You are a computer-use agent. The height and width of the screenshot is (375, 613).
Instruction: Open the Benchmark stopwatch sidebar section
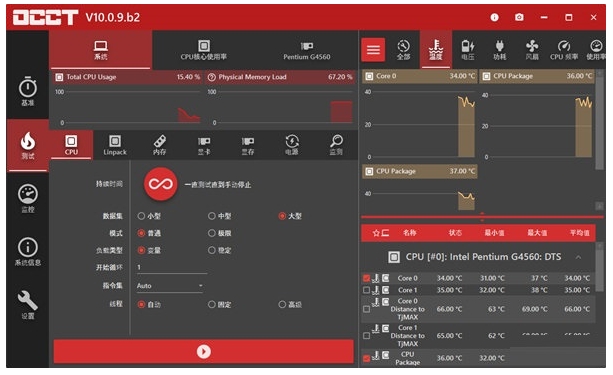28,92
